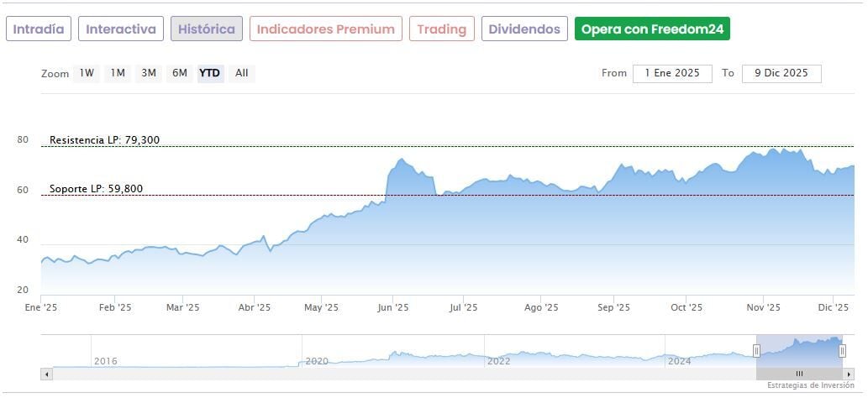Click the scrollbar right arrow

coord(850,374)
